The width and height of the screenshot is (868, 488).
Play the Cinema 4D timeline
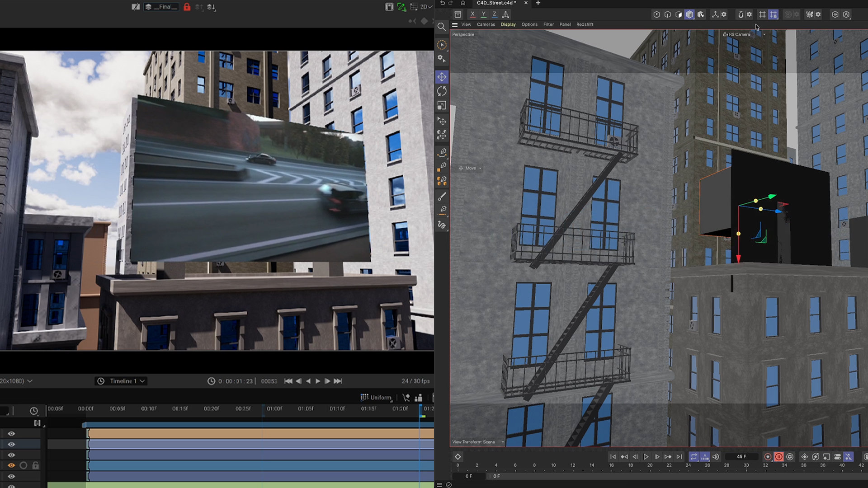click(646, 457)
